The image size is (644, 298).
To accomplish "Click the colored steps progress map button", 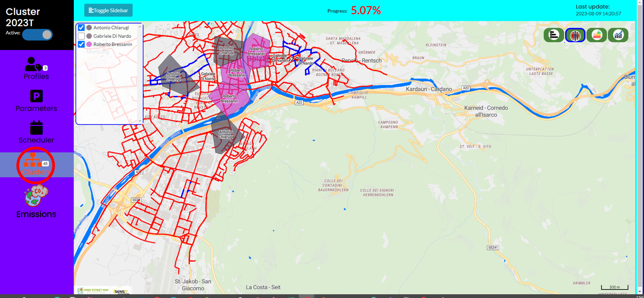I will click(597, 35).
